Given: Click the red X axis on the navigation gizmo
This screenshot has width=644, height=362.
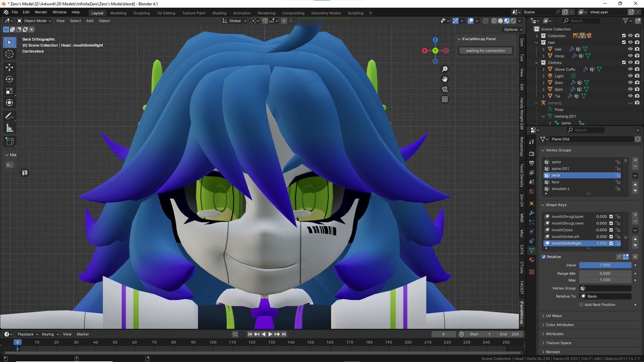Looking at the screenshot, I should coord(425,50).
